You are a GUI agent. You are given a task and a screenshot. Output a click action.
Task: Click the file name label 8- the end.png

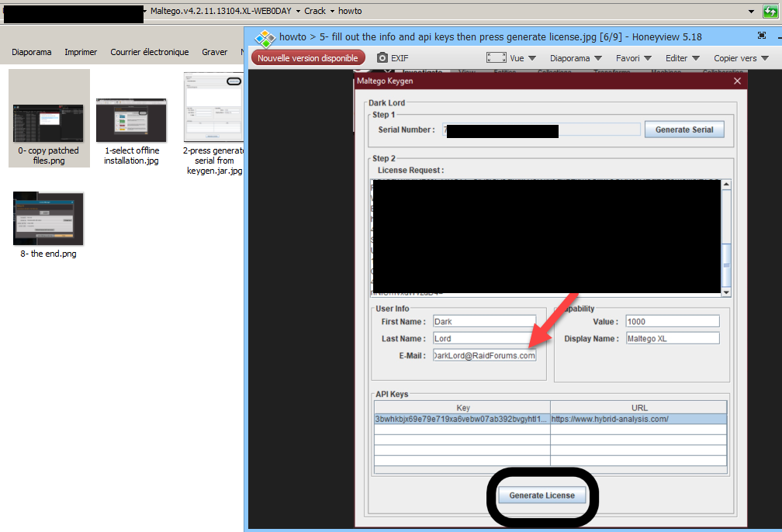(48, 254)
